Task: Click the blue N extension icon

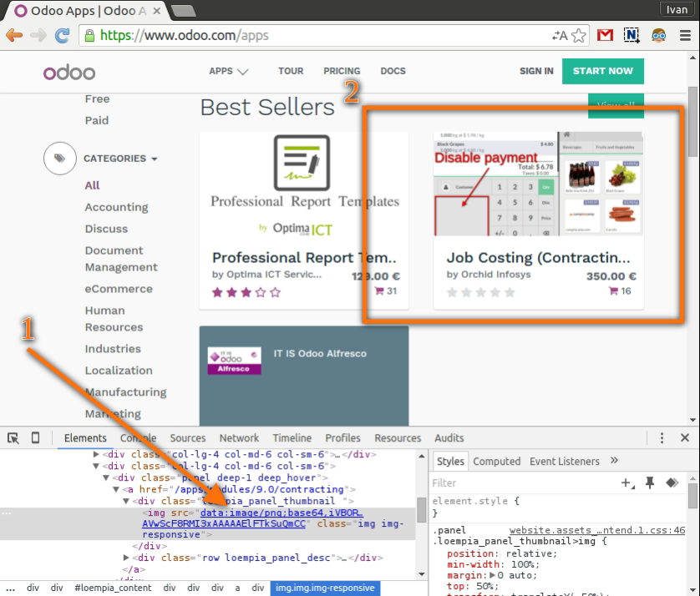Action: (x=632, y=35)
